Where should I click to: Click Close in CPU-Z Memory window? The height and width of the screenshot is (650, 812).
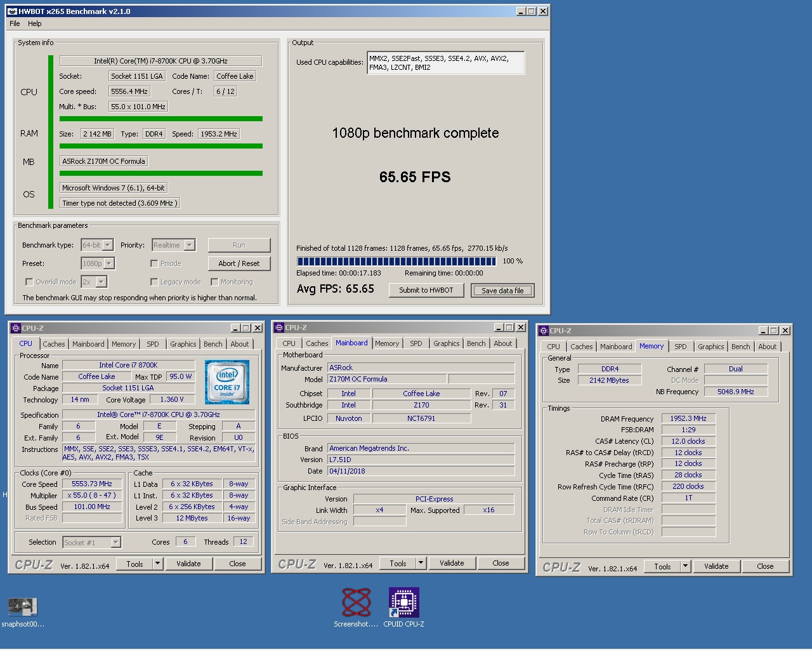point(765,566)
